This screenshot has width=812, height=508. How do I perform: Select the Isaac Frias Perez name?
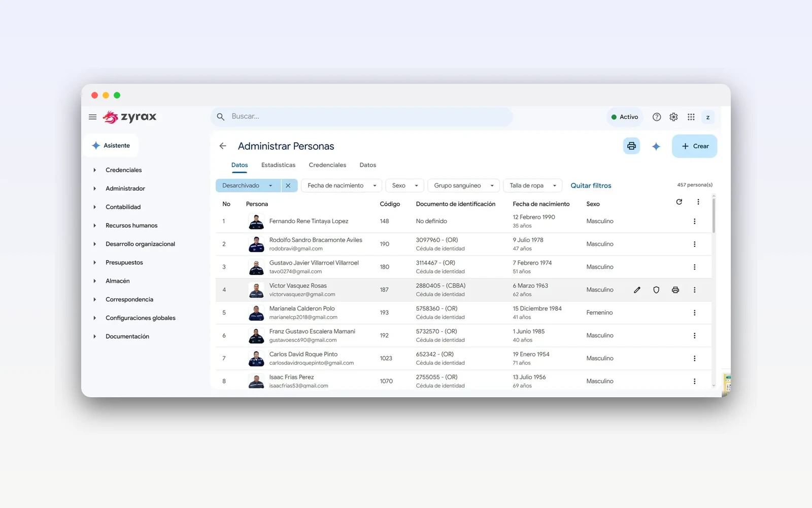(291, 377)
